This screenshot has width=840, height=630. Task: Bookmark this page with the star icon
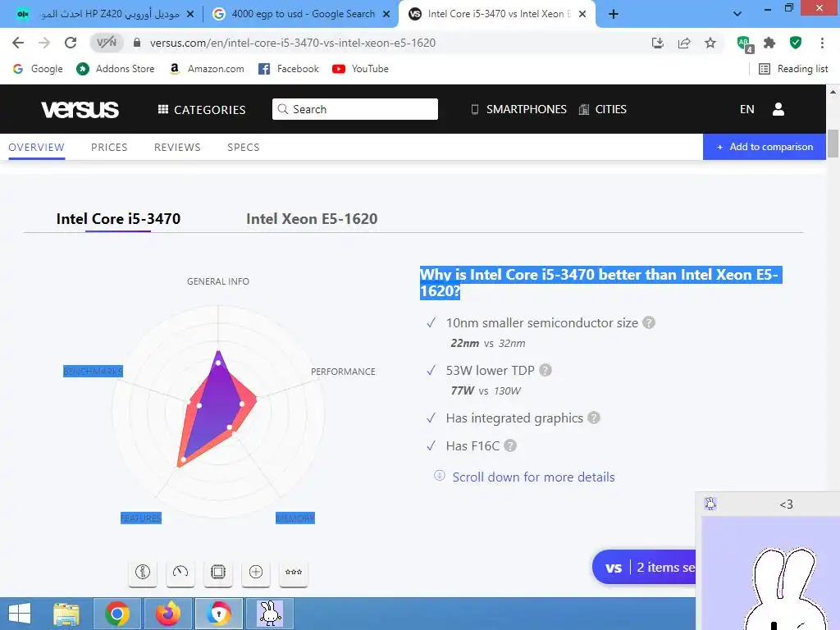(x=710, y=43)
